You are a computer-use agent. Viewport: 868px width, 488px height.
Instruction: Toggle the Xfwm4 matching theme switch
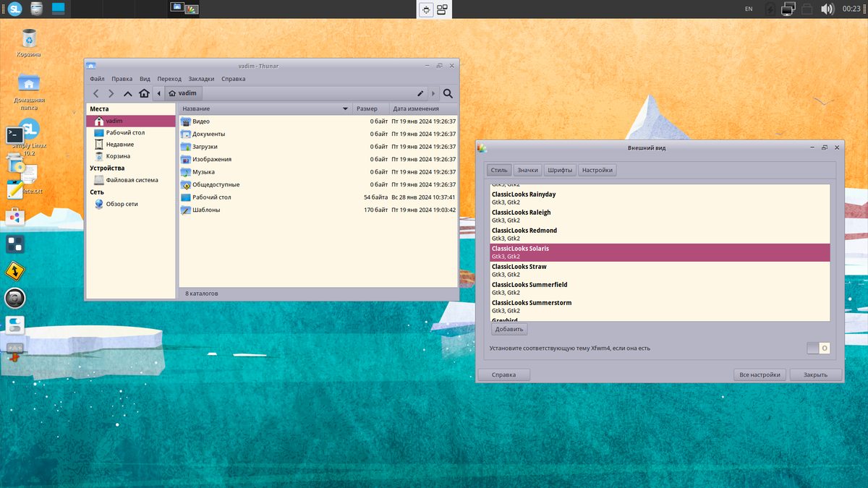[x=818, y=348]
